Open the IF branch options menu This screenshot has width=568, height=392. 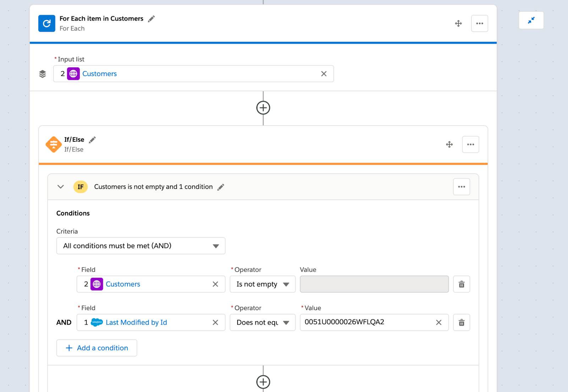point(461,187)
